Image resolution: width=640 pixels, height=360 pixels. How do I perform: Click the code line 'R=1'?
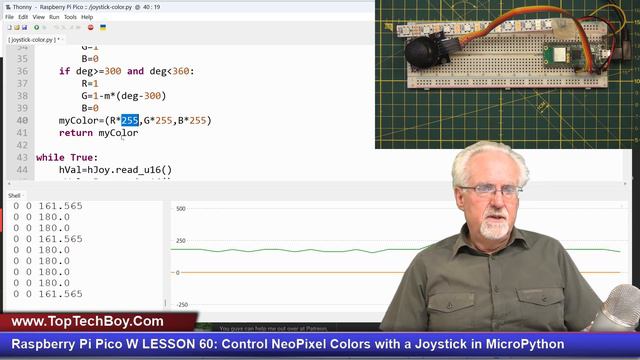pyautogui.click(x=90, y=84)
